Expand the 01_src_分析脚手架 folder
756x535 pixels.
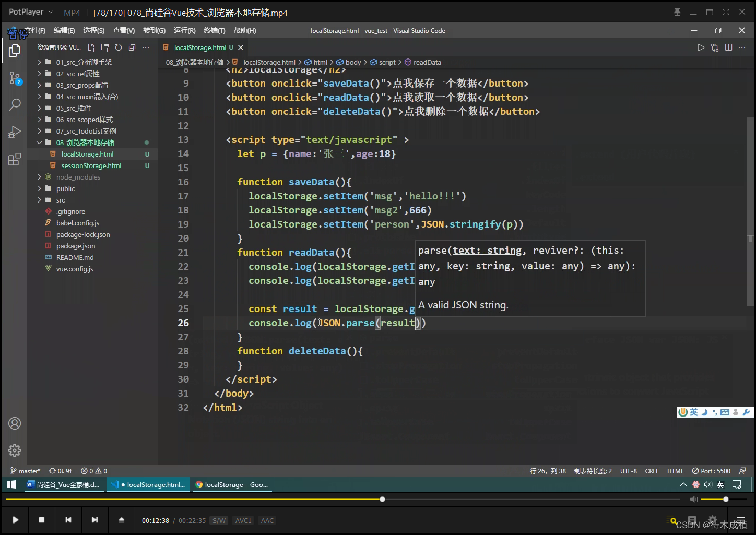(39, 62)
